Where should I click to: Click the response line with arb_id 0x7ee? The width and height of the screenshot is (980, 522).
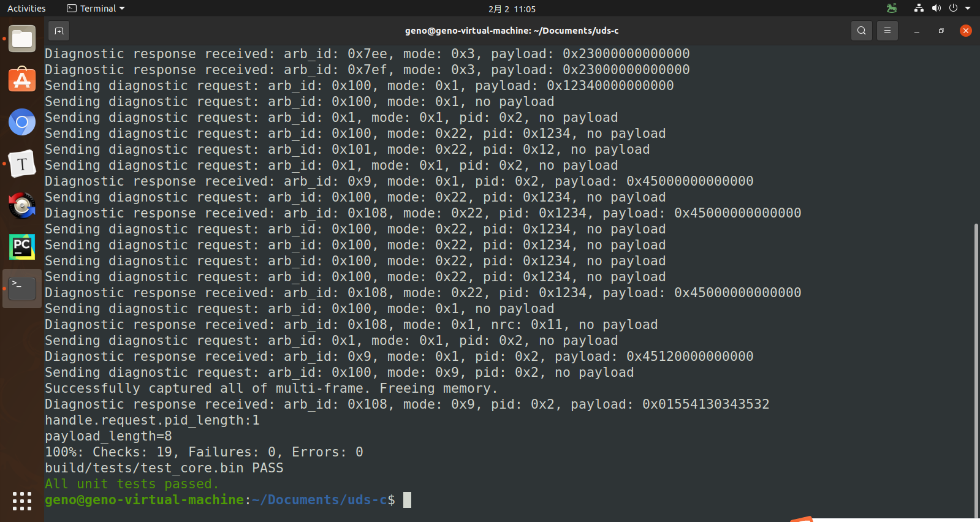(x=367, y=54)
